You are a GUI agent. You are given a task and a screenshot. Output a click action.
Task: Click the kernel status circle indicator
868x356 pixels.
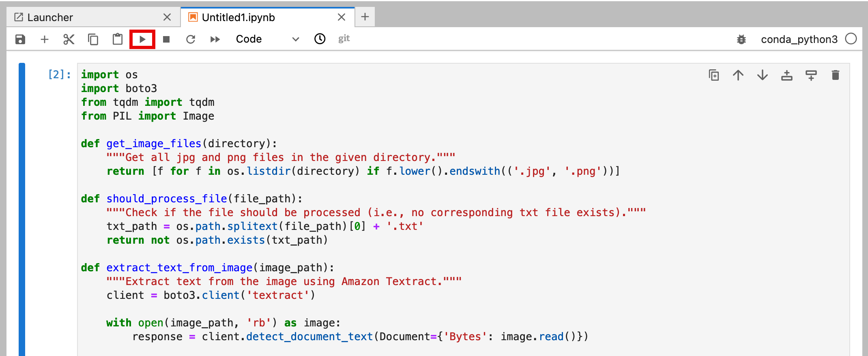[x=851, y=39]
